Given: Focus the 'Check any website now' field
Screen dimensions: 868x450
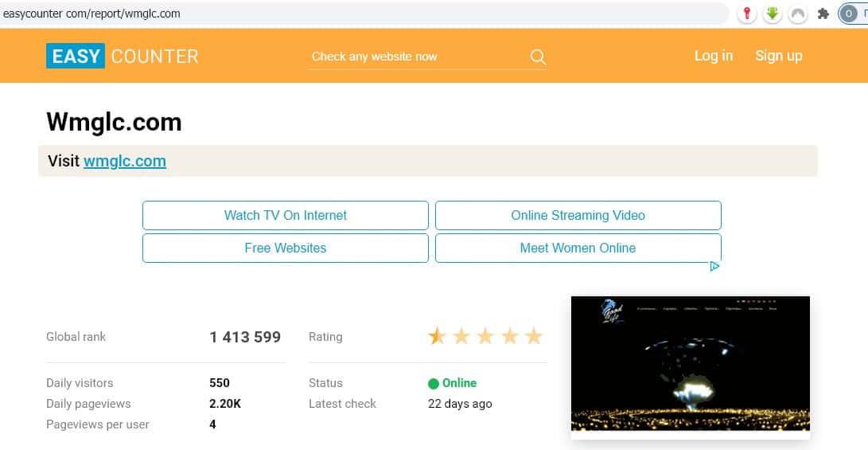Looking at the screenshot, I should (414, 57).
